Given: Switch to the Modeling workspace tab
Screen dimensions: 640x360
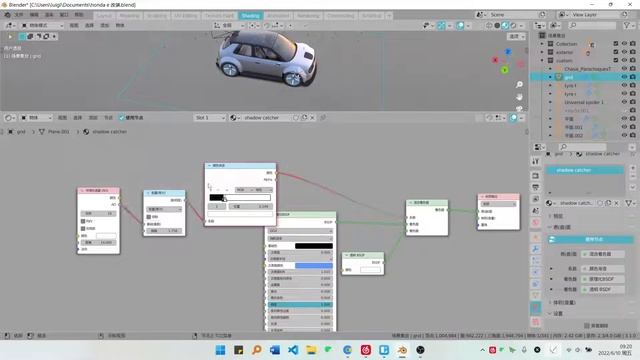Looking at the screenshot, I should pyautogui.click(x=130, y=16).
